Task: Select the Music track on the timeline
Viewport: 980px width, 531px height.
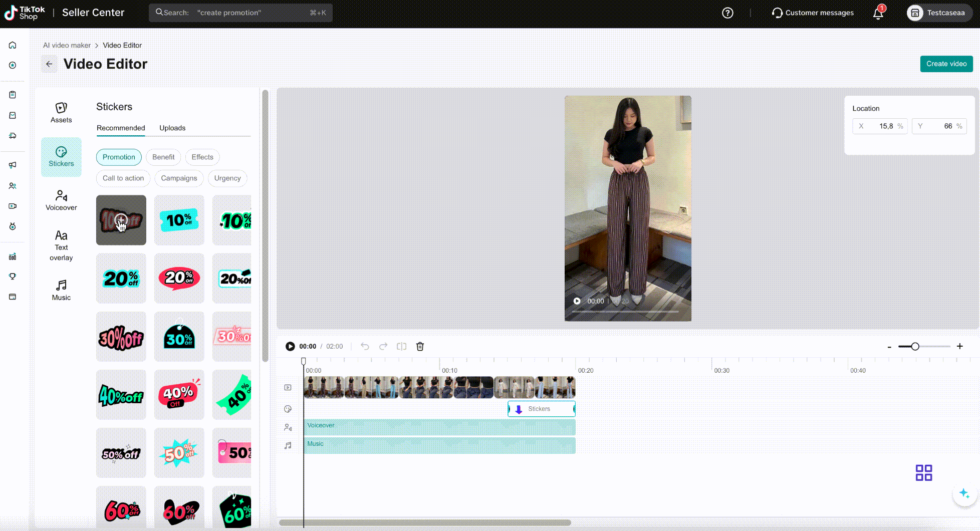Action: point(439,445)
